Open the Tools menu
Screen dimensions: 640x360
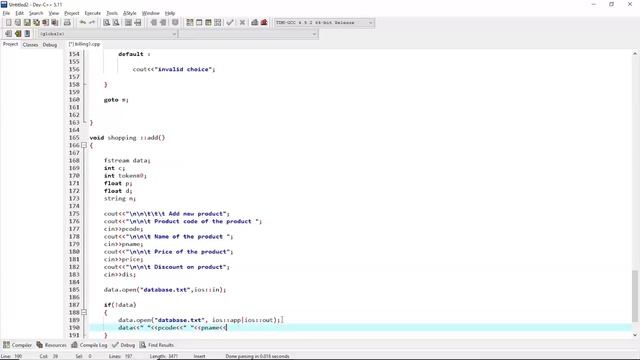coord(112,13)
